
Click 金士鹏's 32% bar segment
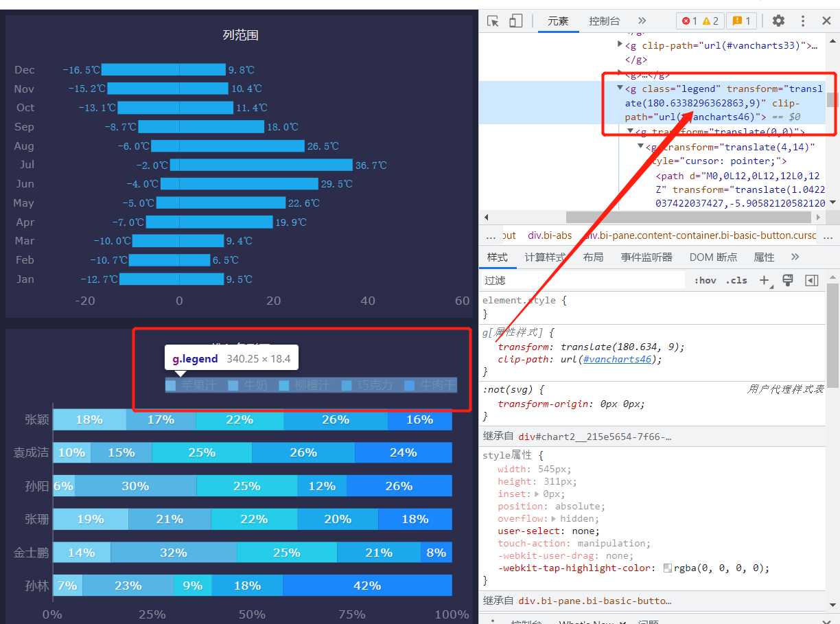174,553
